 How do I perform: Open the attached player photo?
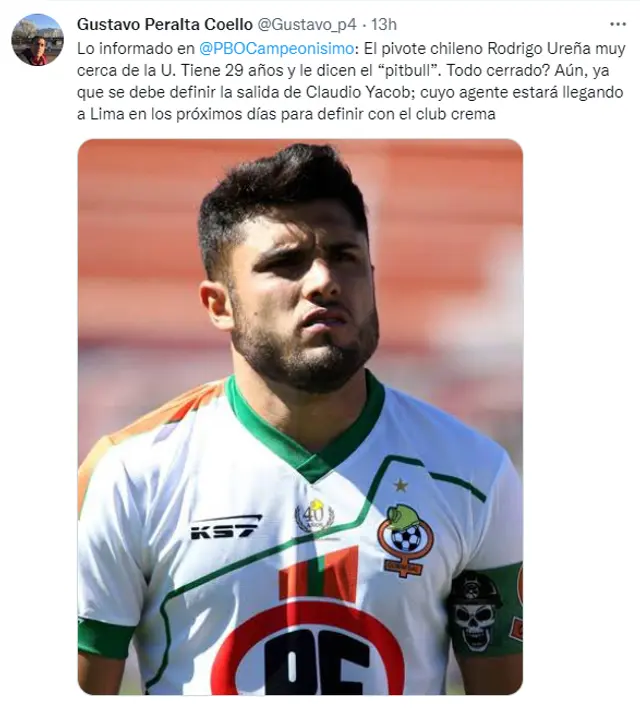click(300, 417)
